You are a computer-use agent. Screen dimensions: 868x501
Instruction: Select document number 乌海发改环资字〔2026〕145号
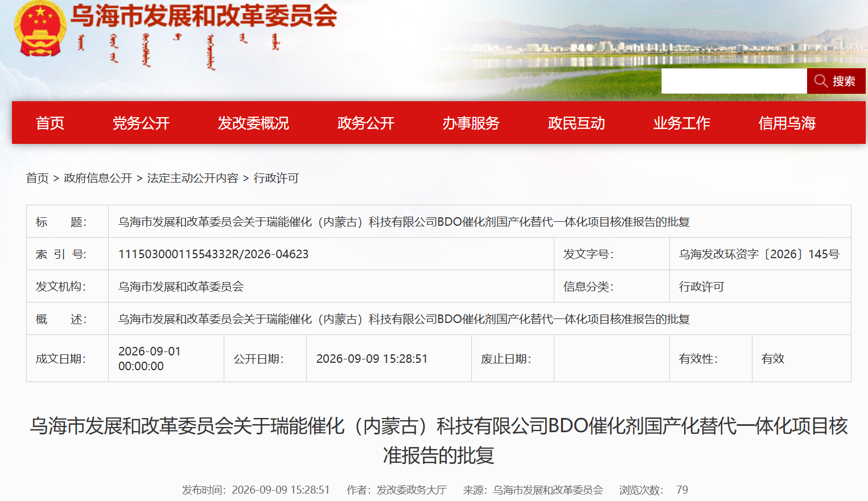pos(759,254)
